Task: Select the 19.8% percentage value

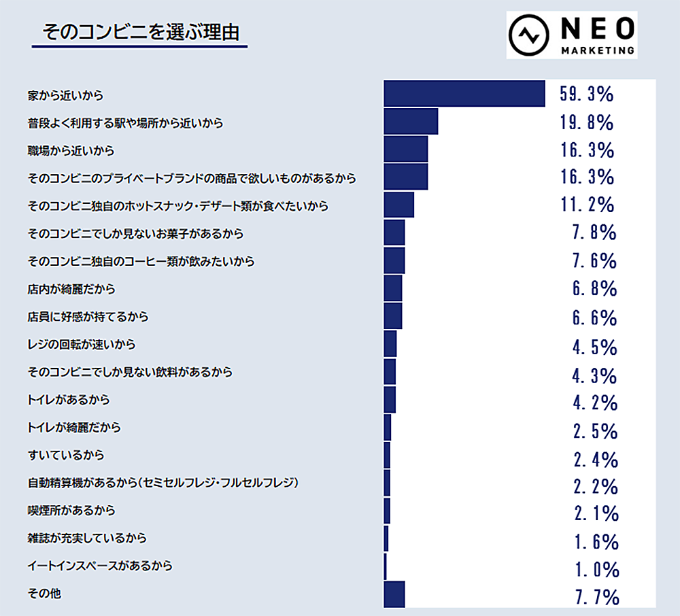Action: (x=587, y=122)
